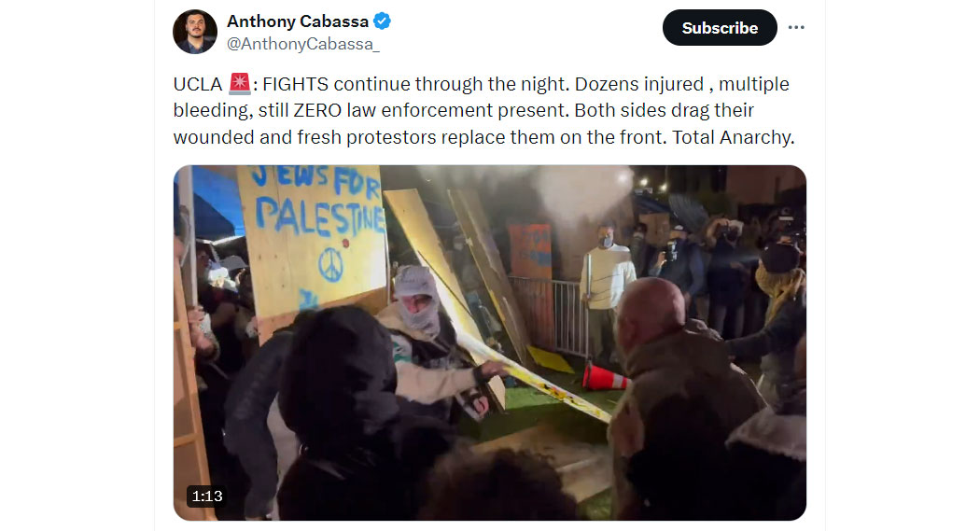
Task: Open the Anthony Cabassa display name
Action: coord(298,21)
